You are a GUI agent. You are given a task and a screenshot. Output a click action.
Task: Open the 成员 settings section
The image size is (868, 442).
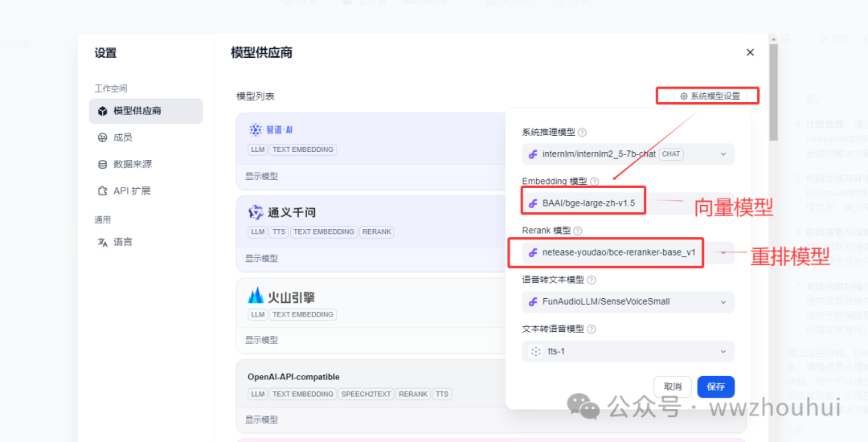tap(123, 137)
